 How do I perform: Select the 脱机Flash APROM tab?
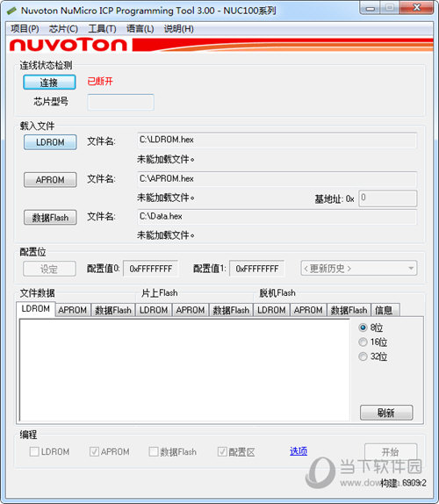308,310
